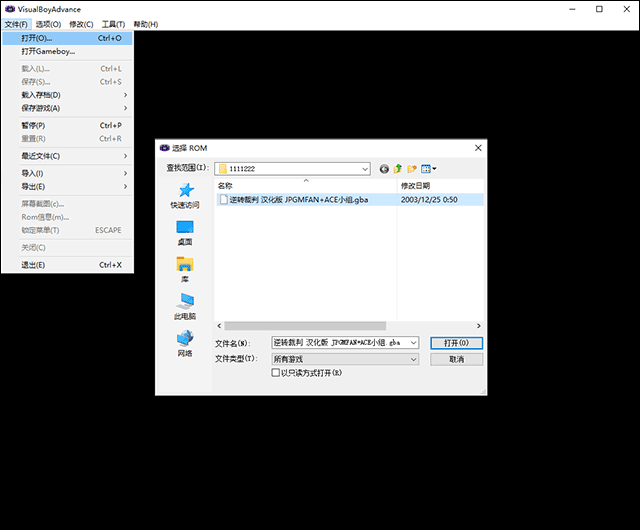This screenshot has width=640, height=530.
Task: Close the 选择 ROM dialog
Action: click(478, 148)
